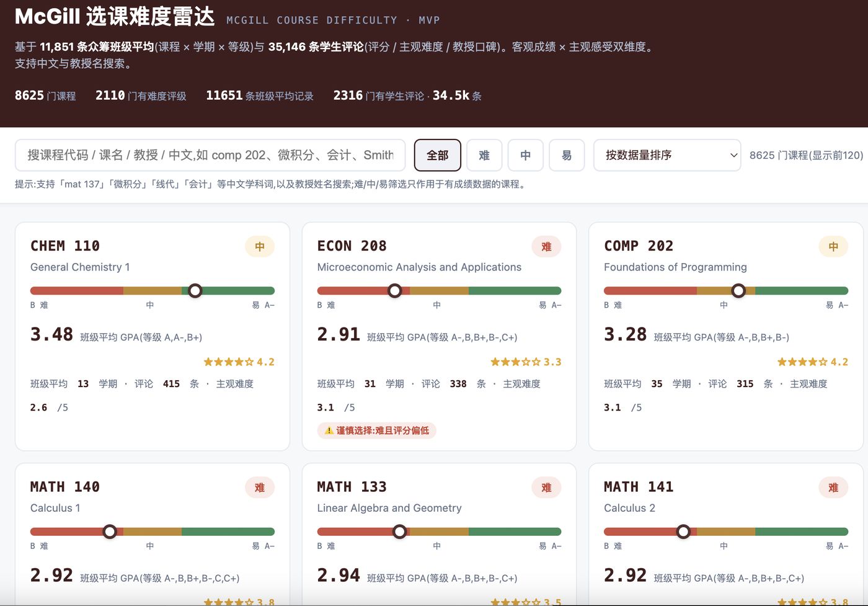Click Linear Algebra and Geometry subtitle
Viewport: 868px width, 606px height.
[x=389, y=509]
